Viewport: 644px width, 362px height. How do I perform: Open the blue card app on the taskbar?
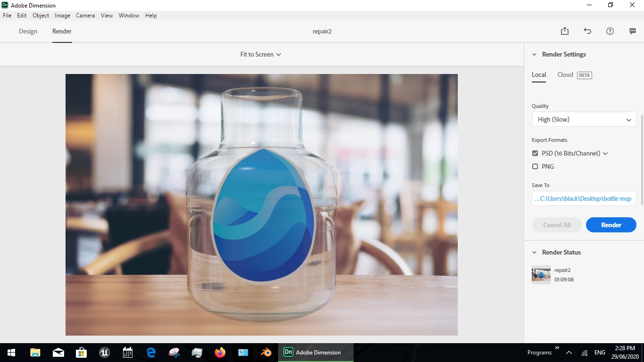[243, 352]
